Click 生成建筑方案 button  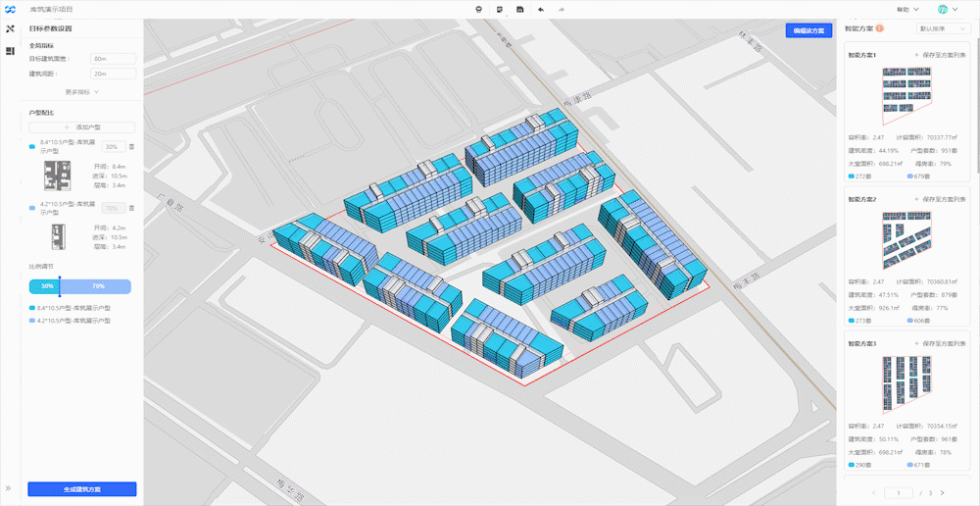point(82,489)
